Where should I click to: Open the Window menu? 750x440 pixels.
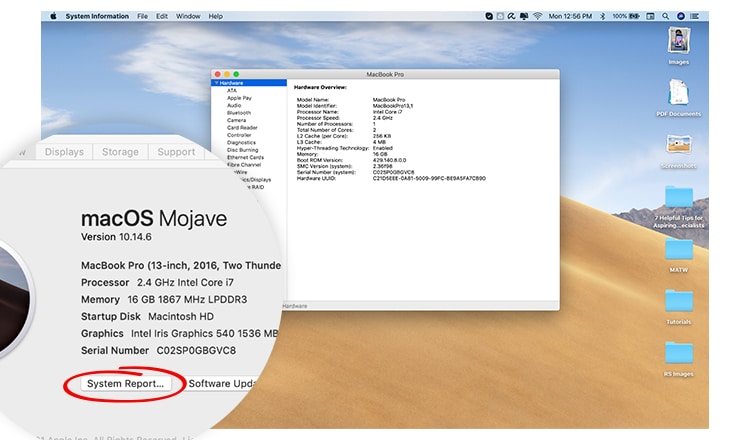[x=187, y=17]
